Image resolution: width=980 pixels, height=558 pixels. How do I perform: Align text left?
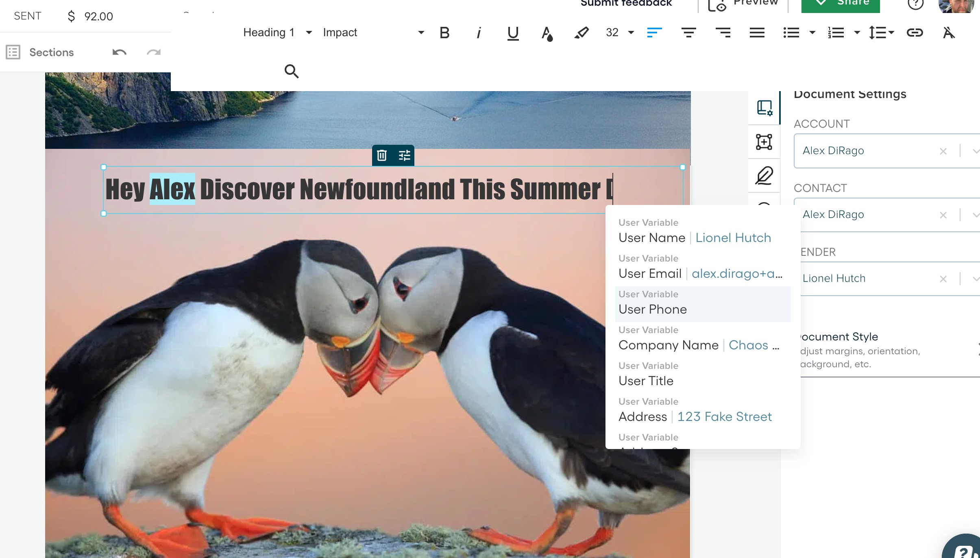654,33
